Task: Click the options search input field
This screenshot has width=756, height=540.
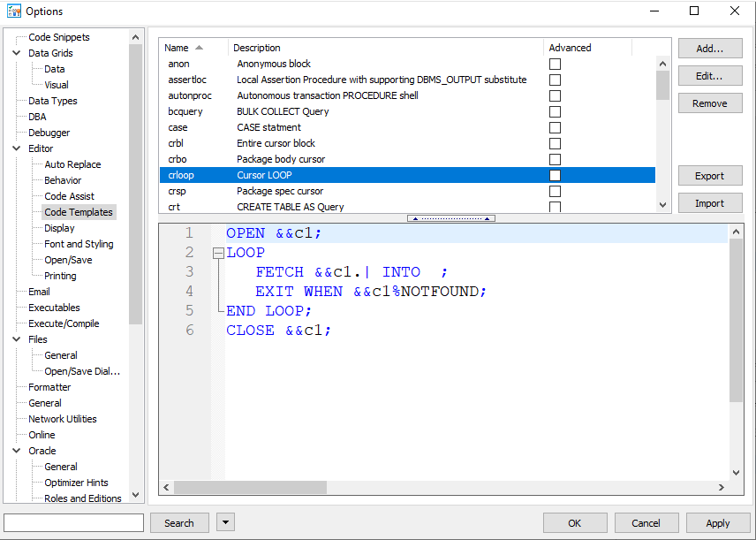Action: pyautogui.click(x=74, y=522)
